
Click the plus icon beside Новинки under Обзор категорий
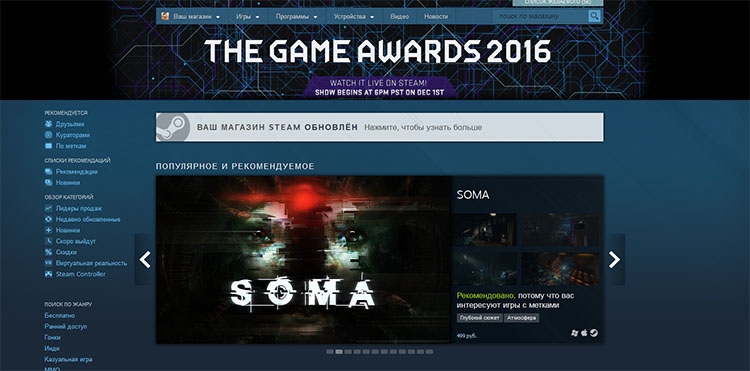coord(48,230)
